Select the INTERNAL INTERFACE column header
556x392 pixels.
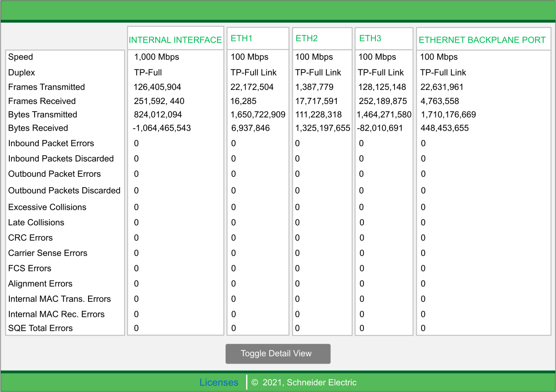pos(175,40)
